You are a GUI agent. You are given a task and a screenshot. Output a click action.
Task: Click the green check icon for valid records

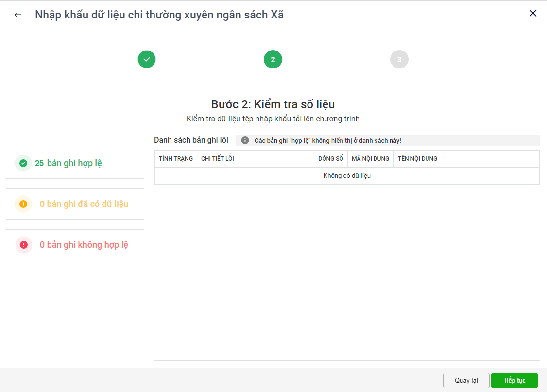coord(23,163)
